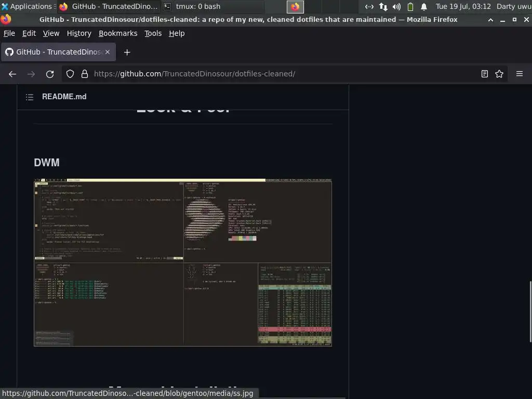Open the DWM screenshot image
The width and height of the screenshot is (532, 399).
click(183, 262)
